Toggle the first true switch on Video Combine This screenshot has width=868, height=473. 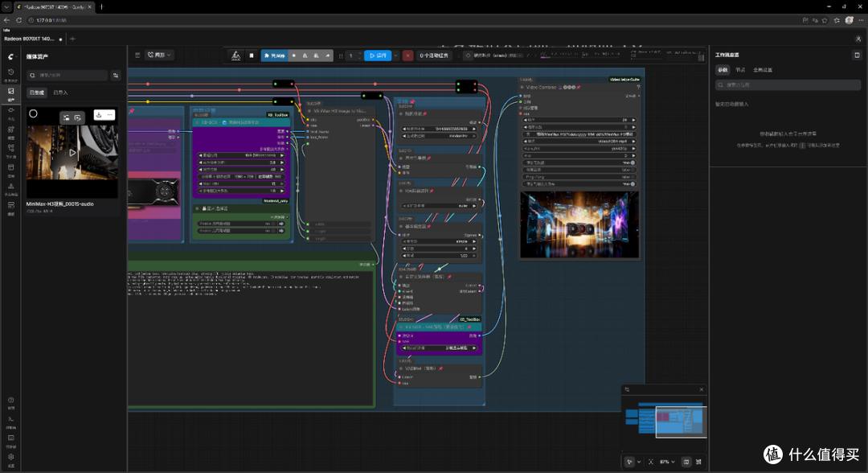click(x=633, y=162)
